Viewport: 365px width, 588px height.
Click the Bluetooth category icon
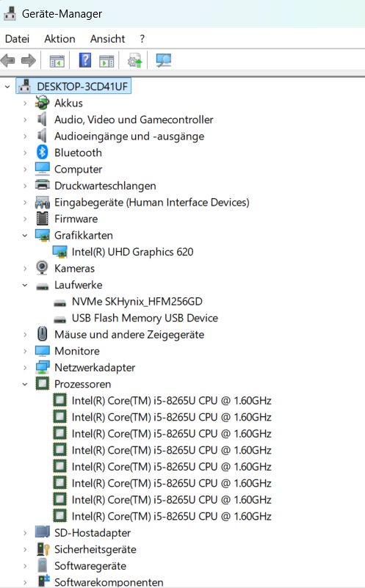click(x=43, y=152)
